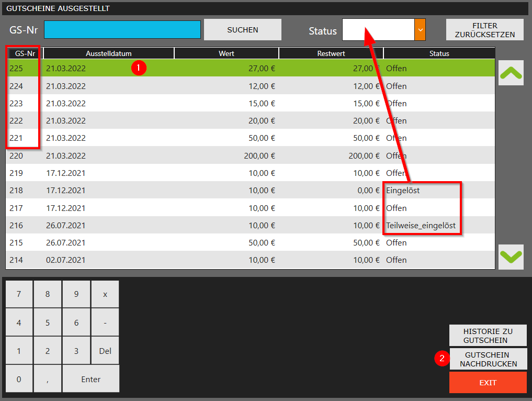Image resolution: width=532 pixels, height=401 pixels.
Task: Tap keypad minus key
Action: (105, 322)
